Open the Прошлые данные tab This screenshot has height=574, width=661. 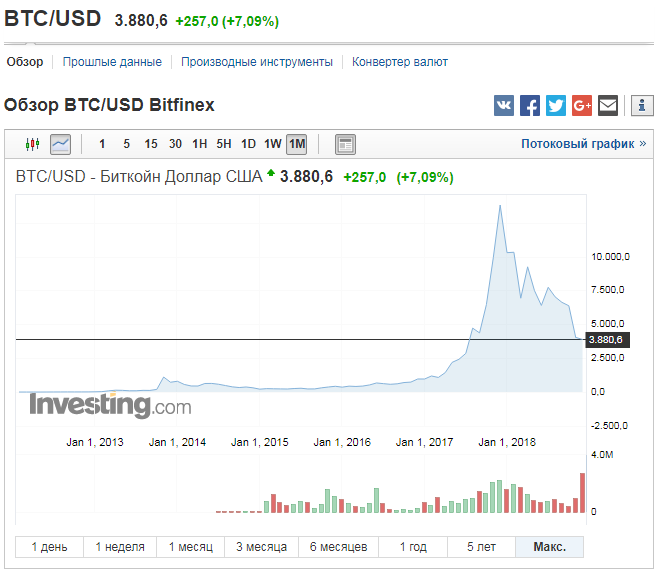click(x=112, y=62)
